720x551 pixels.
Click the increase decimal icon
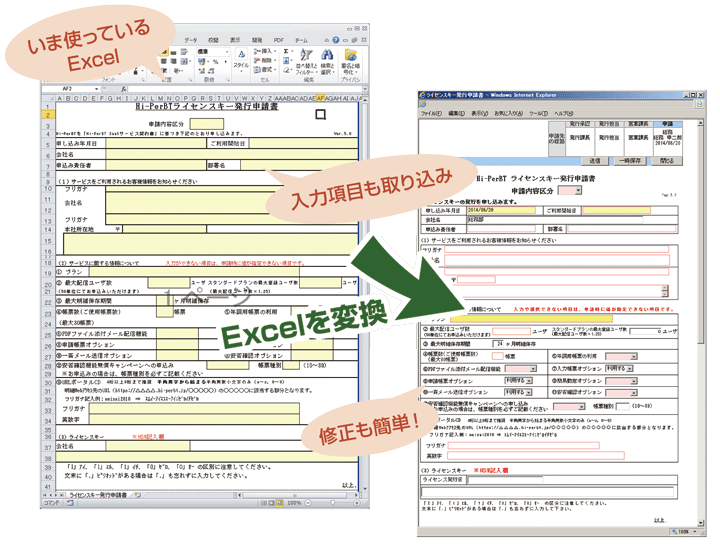[x=201, y=71]
